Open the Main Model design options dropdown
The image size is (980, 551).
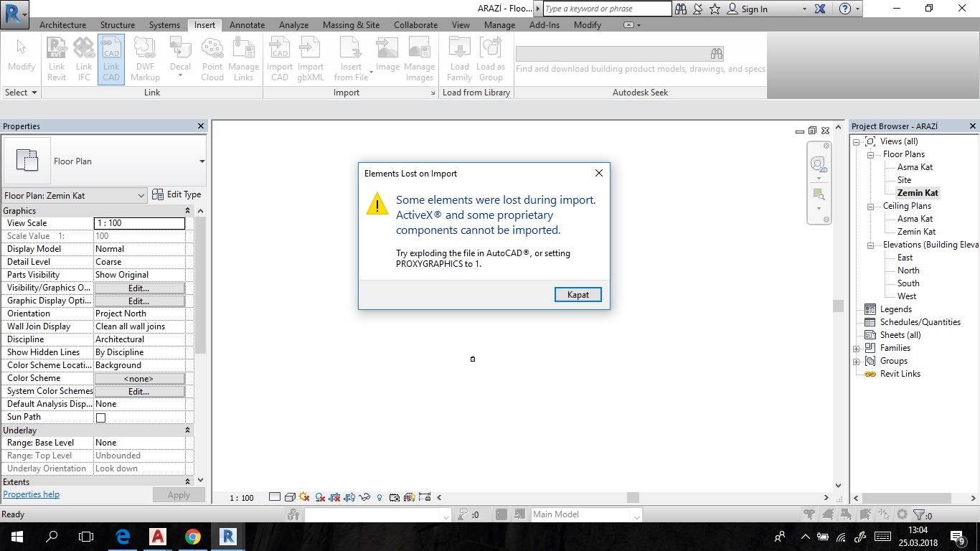[x=636, y=514]
